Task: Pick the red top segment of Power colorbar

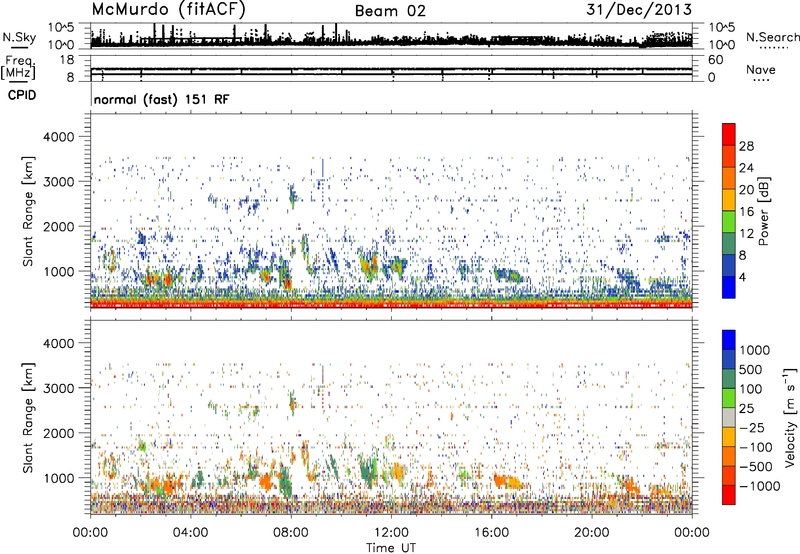Action: (729, 135)
